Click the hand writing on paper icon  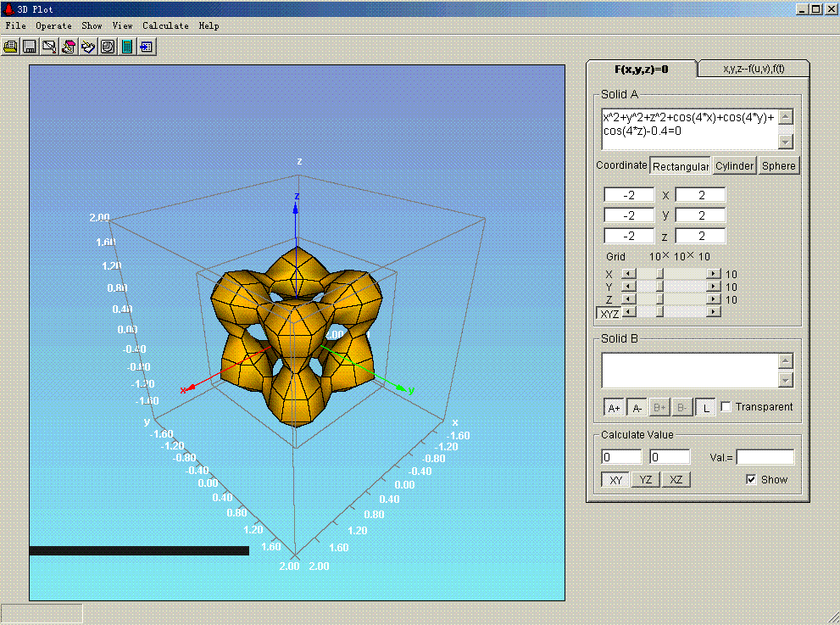(x=88, y=47)
